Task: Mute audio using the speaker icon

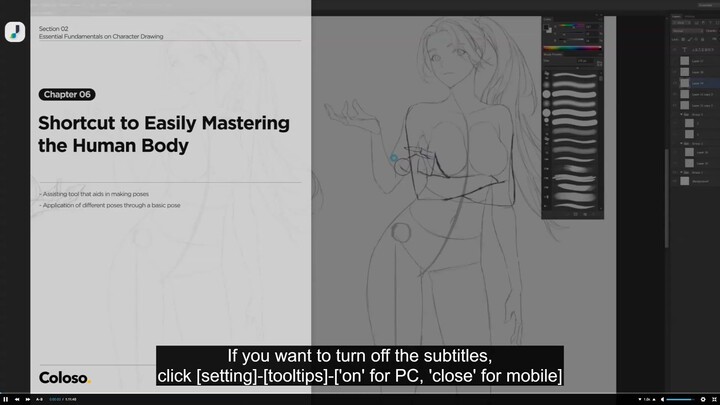Action: [663, 399]
